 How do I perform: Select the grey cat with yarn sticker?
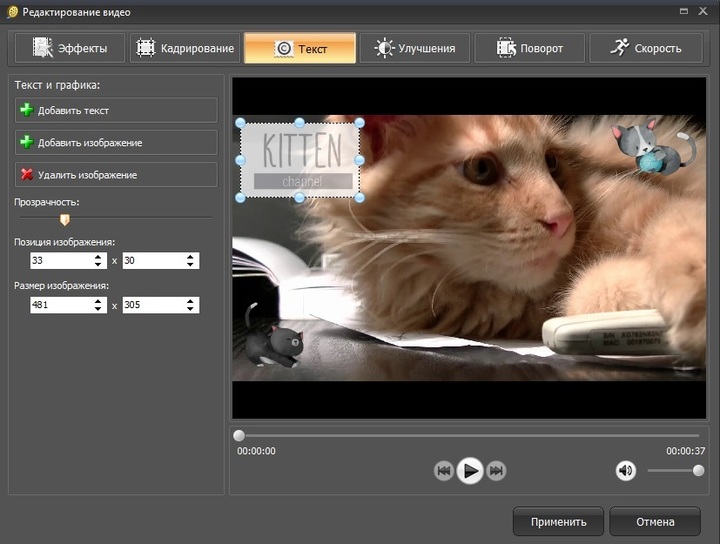pyautogui.click(x=653, y=146)
